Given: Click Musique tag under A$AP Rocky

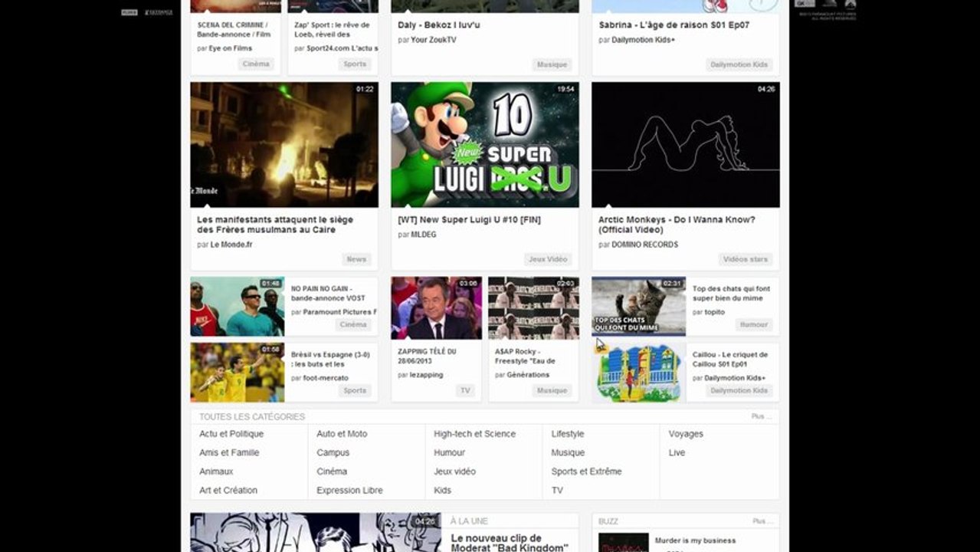Looking at the screenshot, I should (x=552, y=390).
